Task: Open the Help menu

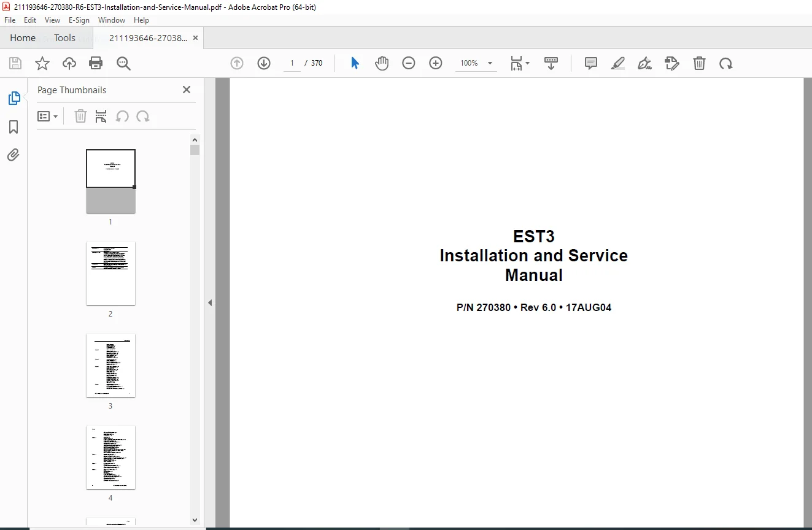Action: (142, 20)
